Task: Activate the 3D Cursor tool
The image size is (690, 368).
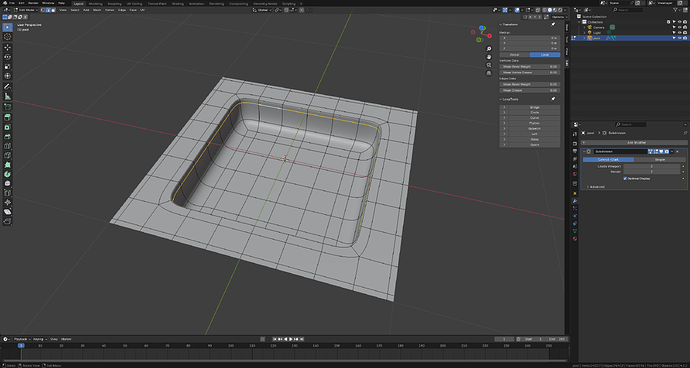Action: pos(7,37)
